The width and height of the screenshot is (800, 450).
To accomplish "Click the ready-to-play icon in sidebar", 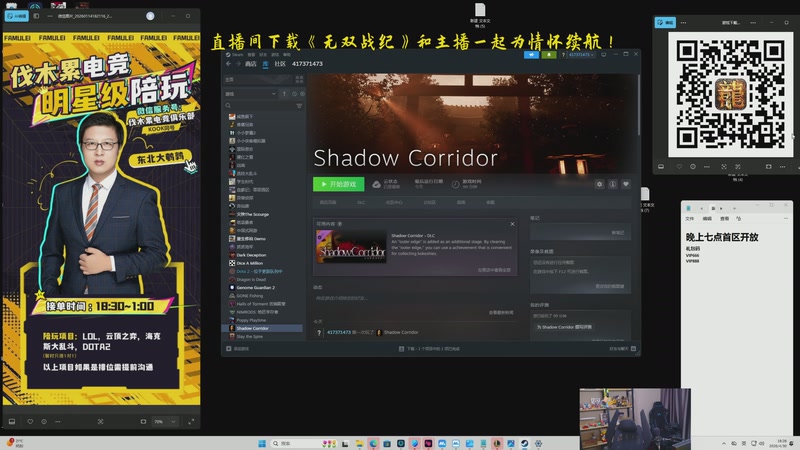I will [302, 94].
